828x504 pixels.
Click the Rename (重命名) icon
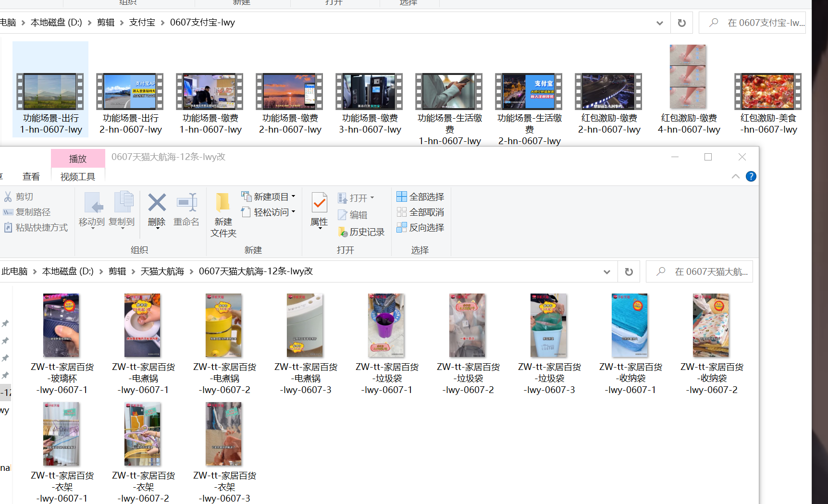[187, 202]
